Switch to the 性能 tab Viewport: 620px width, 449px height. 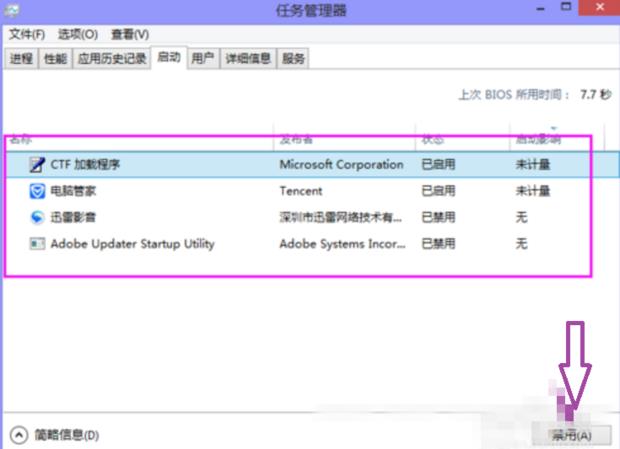[55, 59]
